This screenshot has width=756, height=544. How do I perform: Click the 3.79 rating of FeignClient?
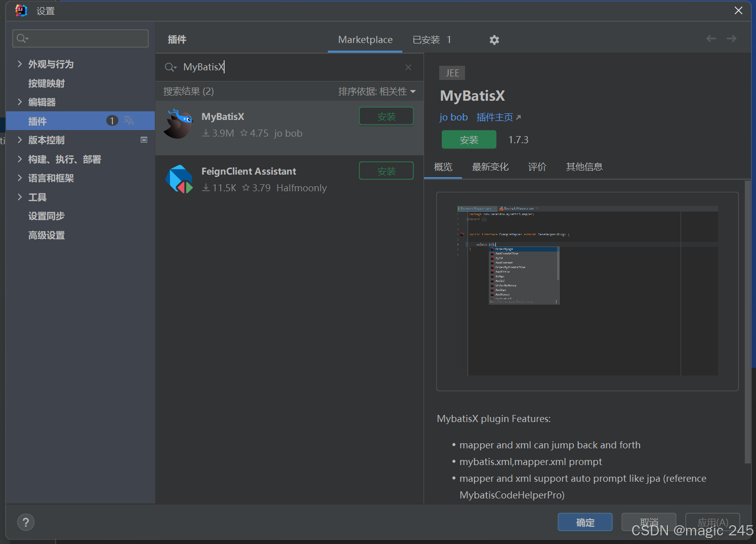[257, 188]
